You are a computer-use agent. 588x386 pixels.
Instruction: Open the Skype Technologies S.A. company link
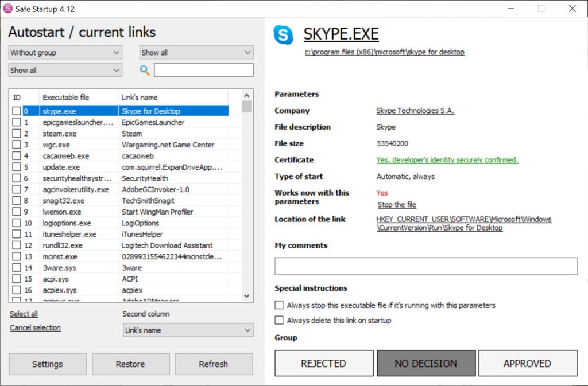coord(415,111)
